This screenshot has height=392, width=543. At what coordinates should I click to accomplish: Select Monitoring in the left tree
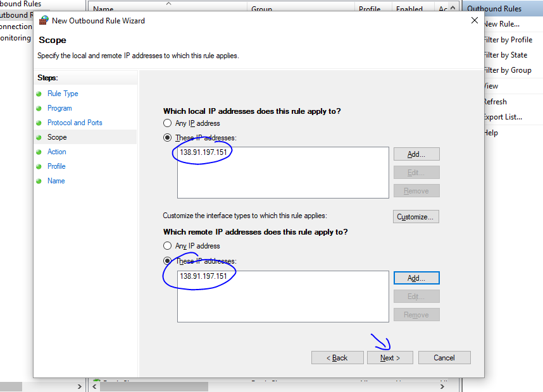[16, 38]
